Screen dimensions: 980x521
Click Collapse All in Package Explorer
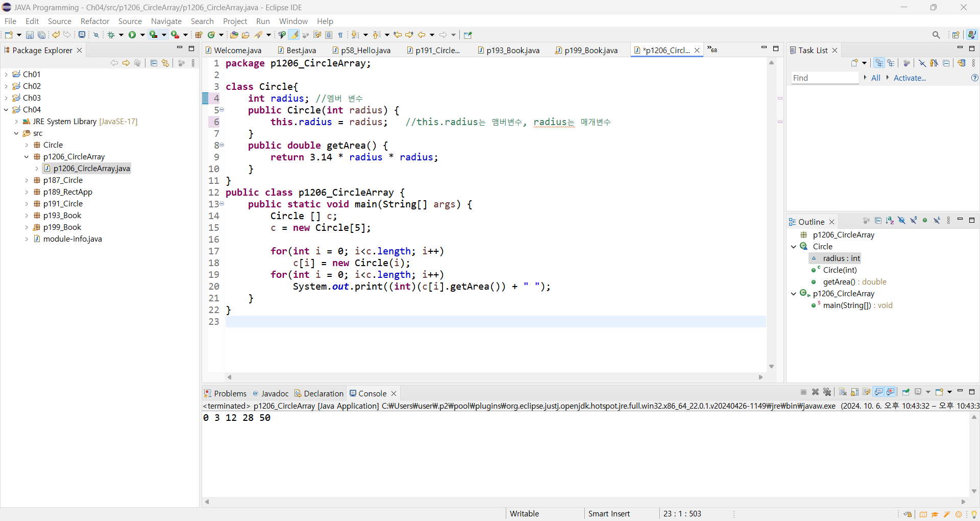pos(154,63)
